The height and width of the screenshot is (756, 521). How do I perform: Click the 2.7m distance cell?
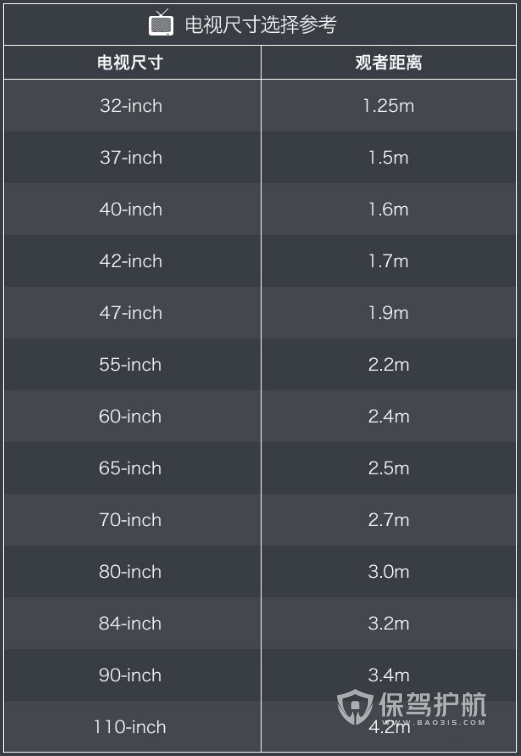(388, 520)
